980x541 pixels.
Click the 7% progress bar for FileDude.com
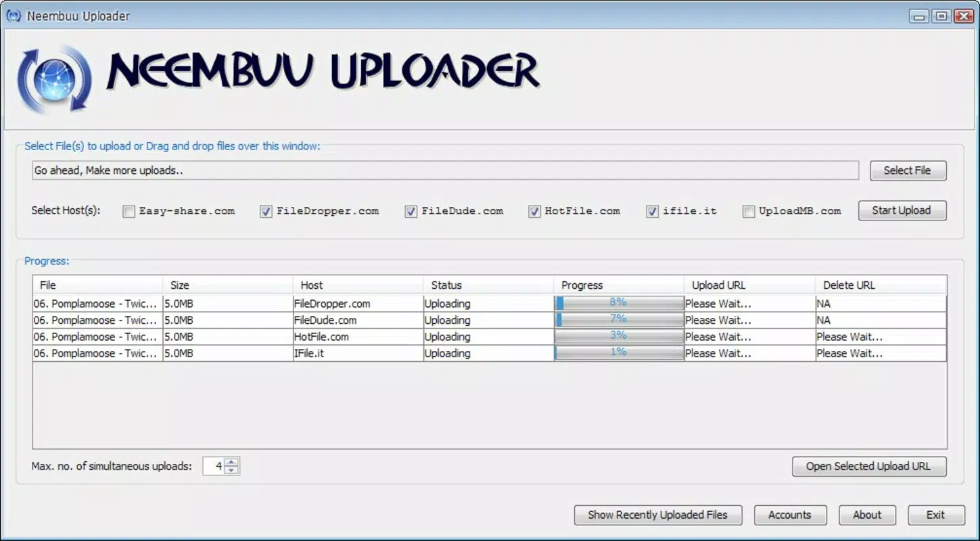[x=619, y=319]
